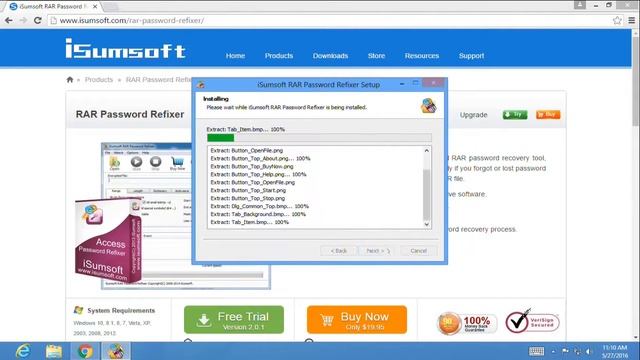This screenshot has width=640, height=360.
Task: Click the extract log scroll down arrow
Action: click(427, 224)
